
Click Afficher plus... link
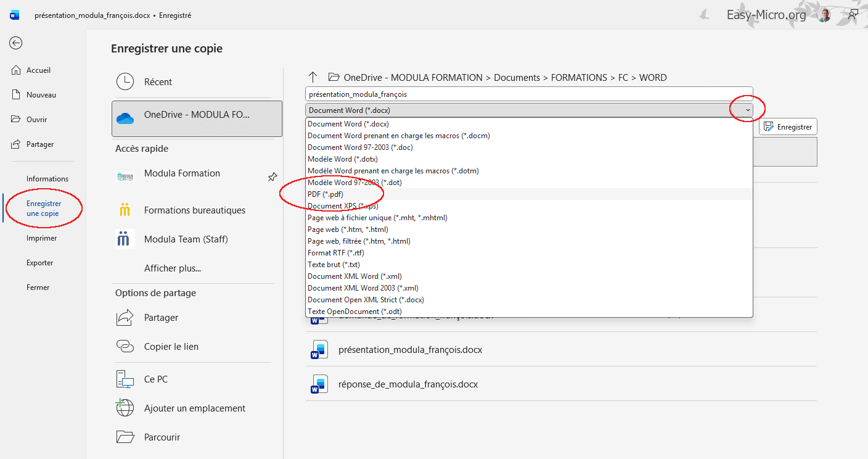point(172,268)
